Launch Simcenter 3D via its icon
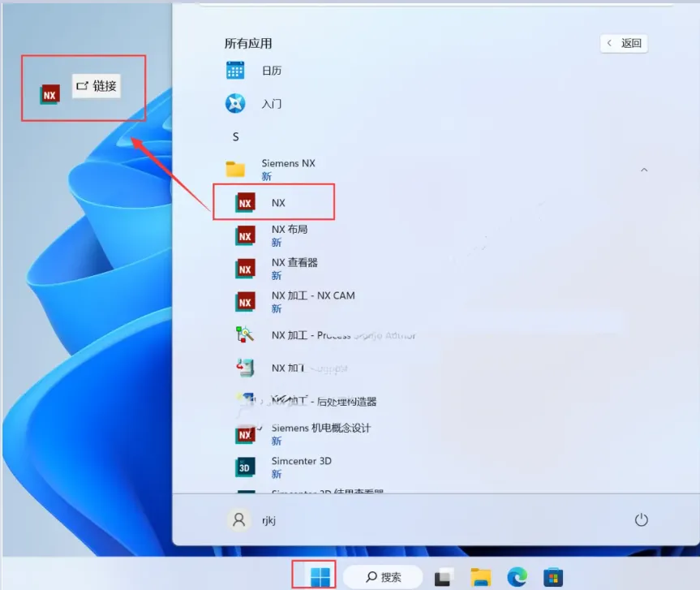 (245, 467)
